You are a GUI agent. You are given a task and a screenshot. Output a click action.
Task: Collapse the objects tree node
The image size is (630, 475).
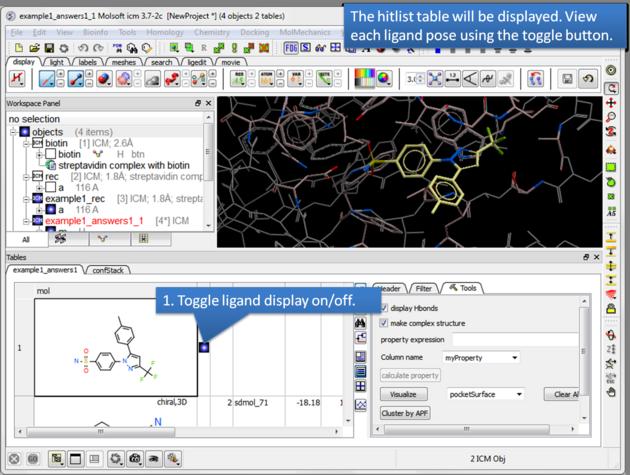13,132
